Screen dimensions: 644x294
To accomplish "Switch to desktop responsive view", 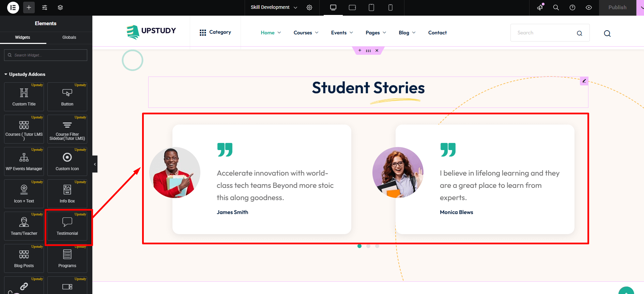I will coord(333,7).
